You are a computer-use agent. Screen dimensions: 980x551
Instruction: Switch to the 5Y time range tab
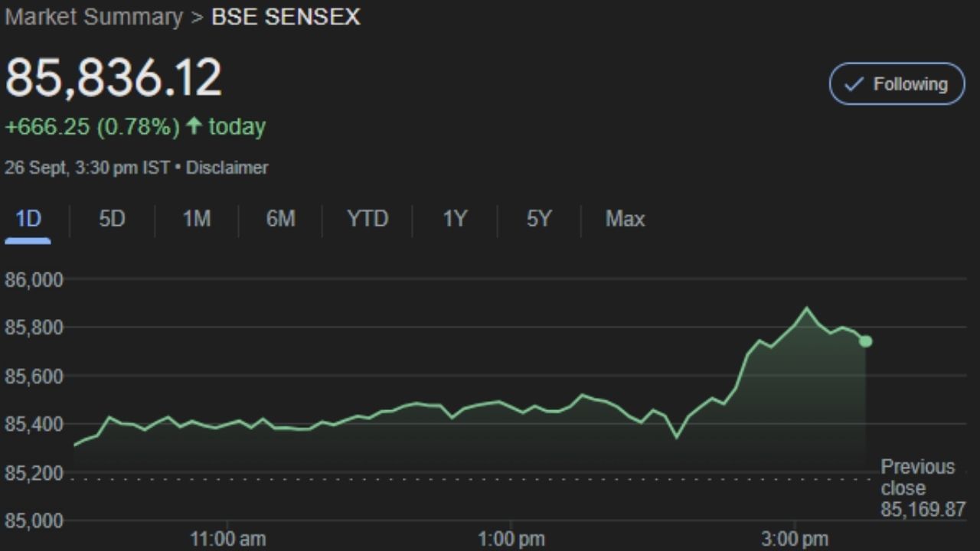[538, 220]
